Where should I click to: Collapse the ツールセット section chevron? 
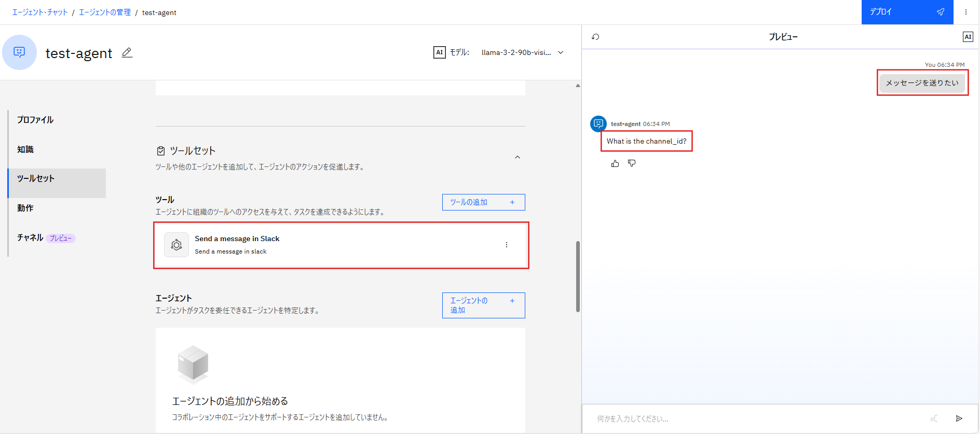coord(518,157)
